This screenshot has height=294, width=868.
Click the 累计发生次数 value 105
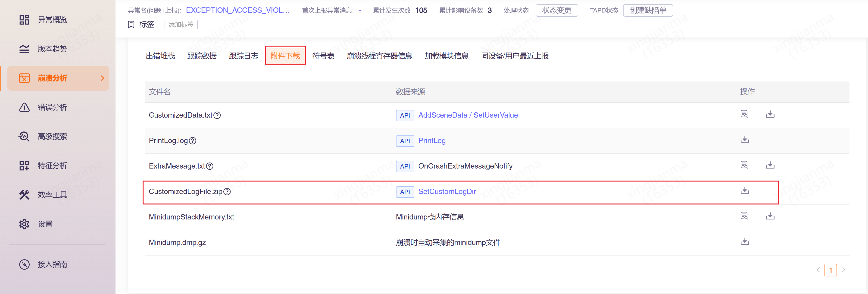tap(421, 10)
